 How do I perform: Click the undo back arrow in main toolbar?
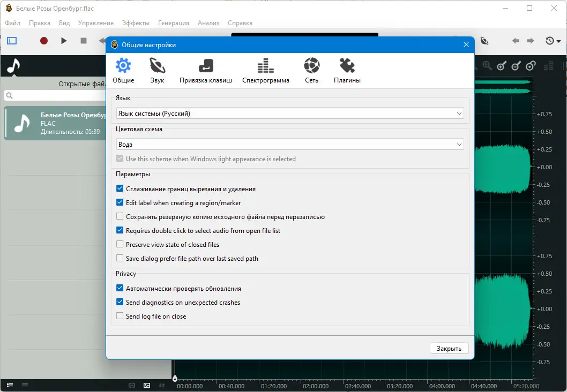point(516,41)
